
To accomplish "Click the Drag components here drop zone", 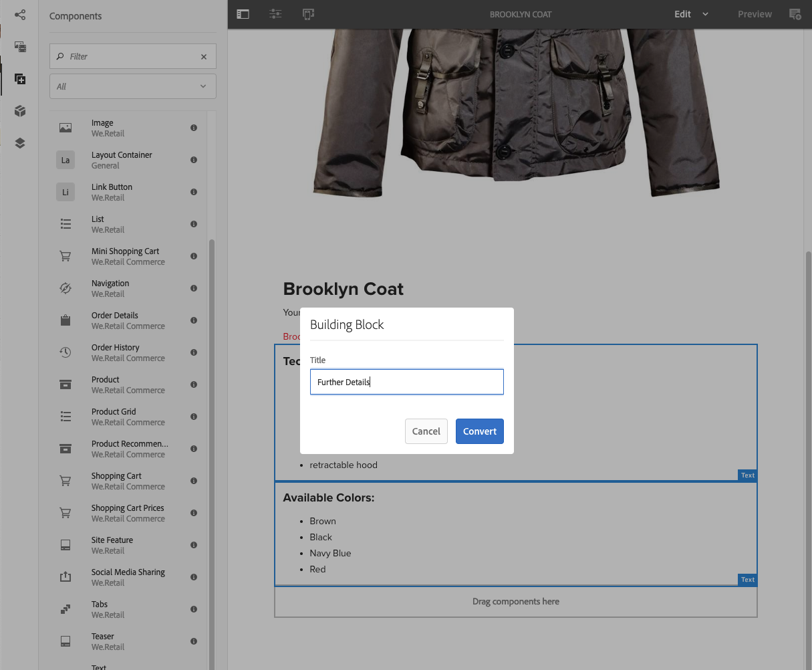I will point(516,601).
